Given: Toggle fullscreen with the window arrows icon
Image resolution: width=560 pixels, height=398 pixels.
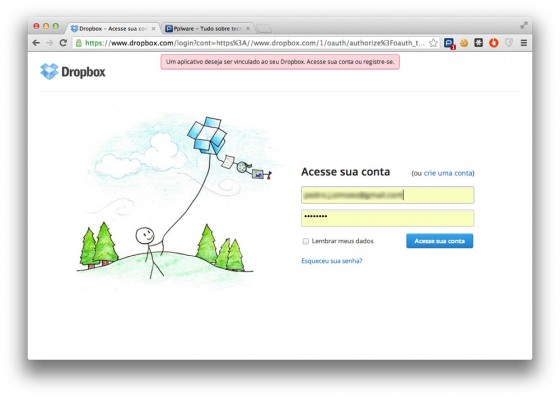Looking at the screenshot, I should pos(524,25).
